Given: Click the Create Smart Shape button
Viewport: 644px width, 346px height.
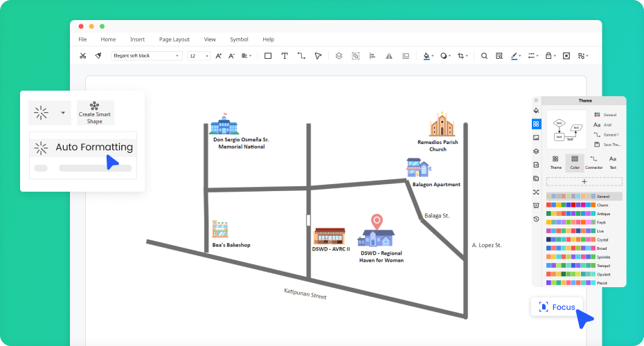Looking at the screenshot, I should coord(95,113).
